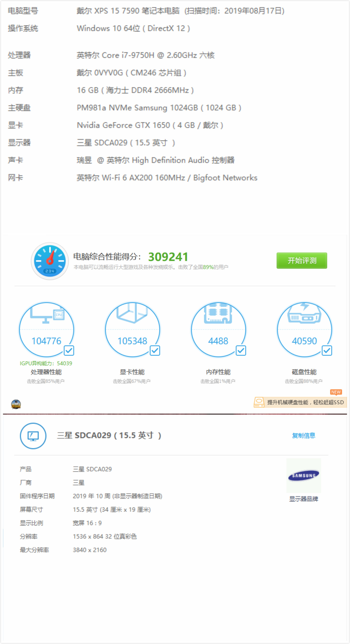
Task: Click the Nvidia GeForce GTX 1650 text
Action: click(150, 125)
